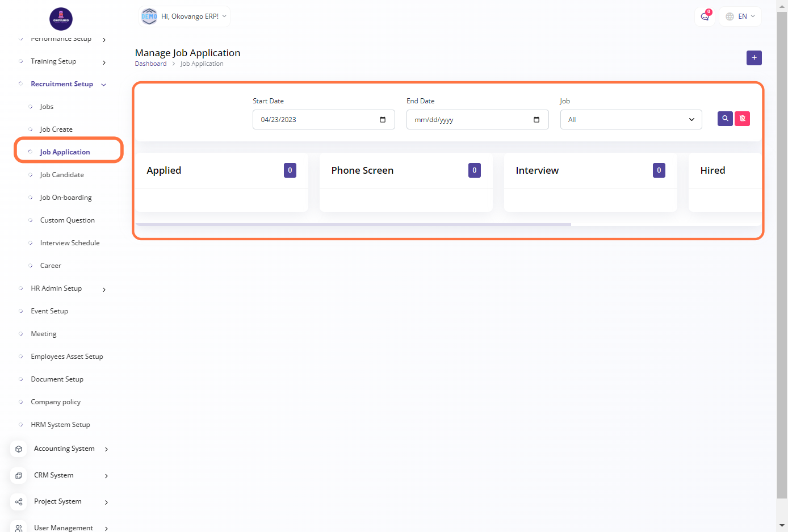
Task: Click the Okovango logo in sidebar
Action: pos(61,19)
